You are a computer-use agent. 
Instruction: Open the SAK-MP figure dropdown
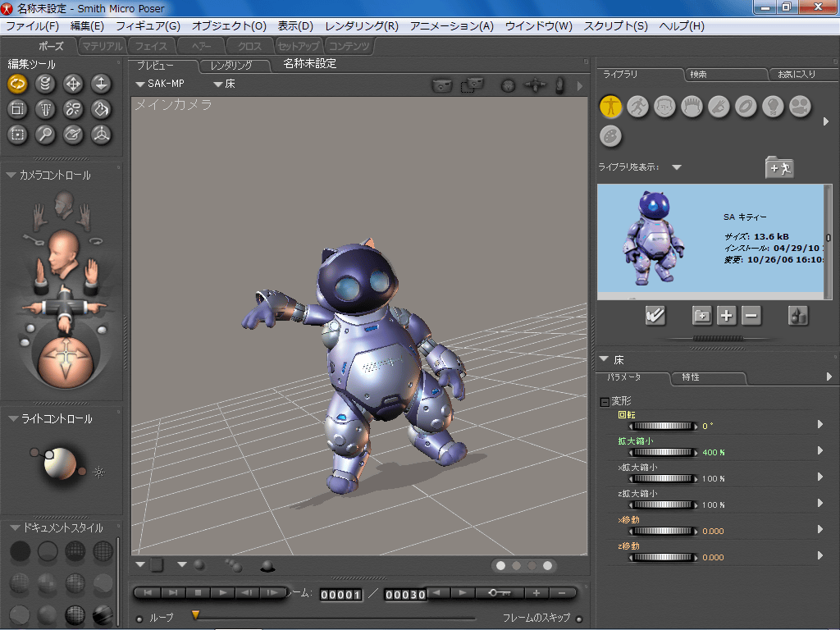(160, 84)
